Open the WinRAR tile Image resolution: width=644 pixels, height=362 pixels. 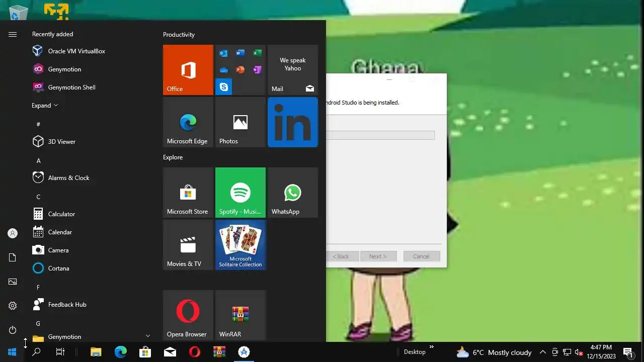coord(240,315)
